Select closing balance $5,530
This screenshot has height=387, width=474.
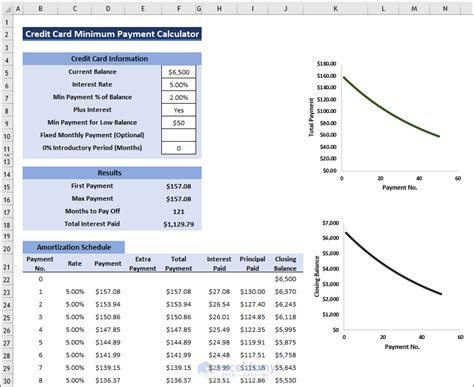(286, 380)
